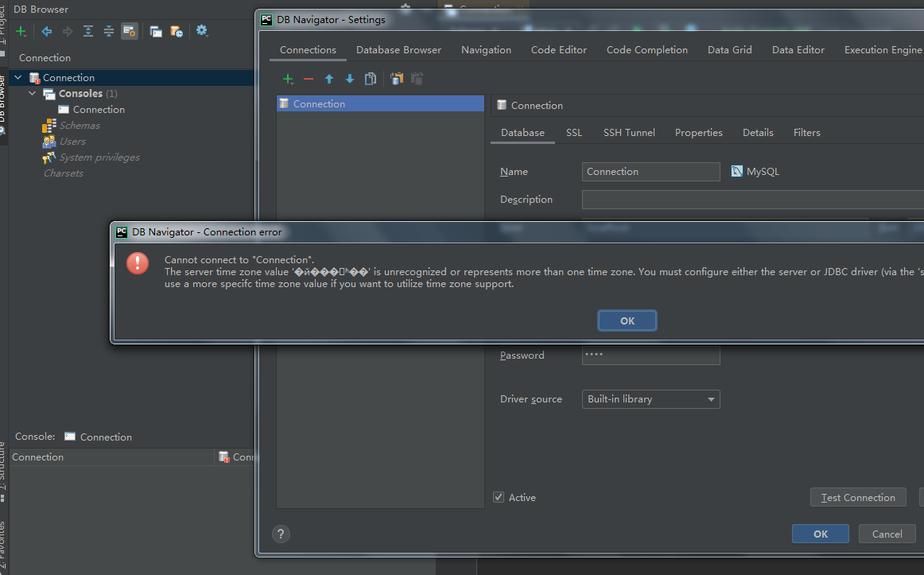The image size is (924, 575).
Task: Open the Filters sub-tab
Action: tap(807, 133)
